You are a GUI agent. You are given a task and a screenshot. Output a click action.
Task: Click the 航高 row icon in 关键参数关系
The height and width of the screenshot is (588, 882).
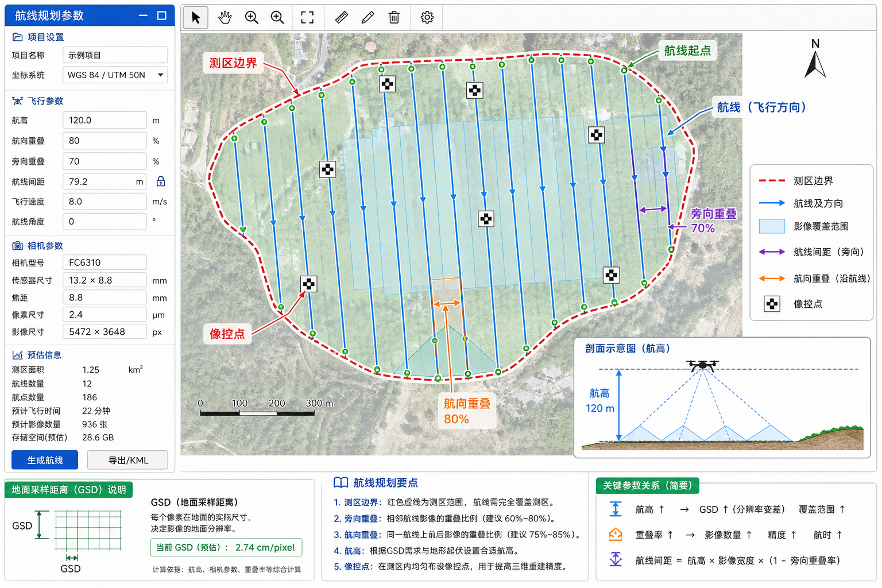[x=616, y=509]
